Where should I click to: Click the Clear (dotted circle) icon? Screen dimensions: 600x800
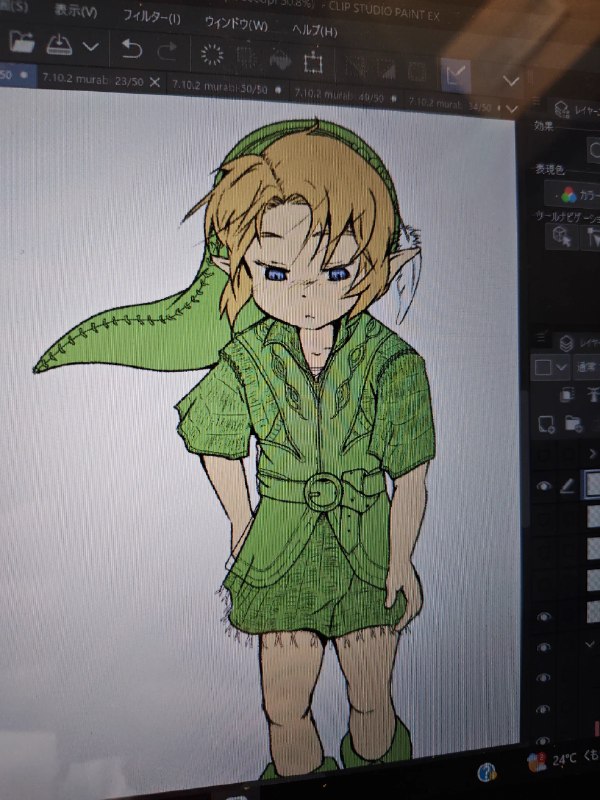pyautogui.click(x=212, y=54)
